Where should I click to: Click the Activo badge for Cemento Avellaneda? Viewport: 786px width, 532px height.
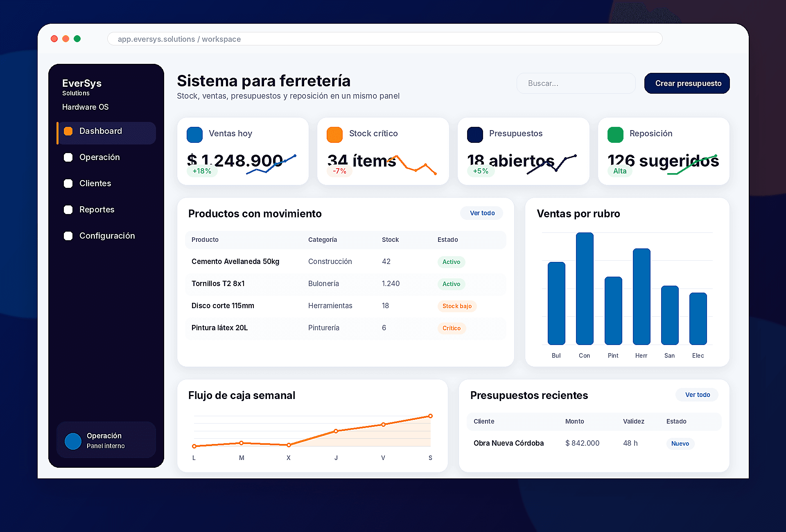coord(451,262)
